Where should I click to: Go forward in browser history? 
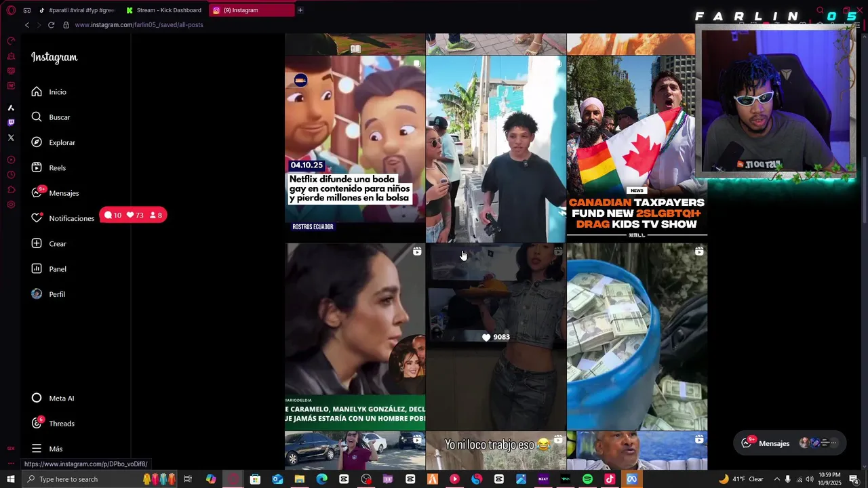pyautogui.click(x=39, y=25)
